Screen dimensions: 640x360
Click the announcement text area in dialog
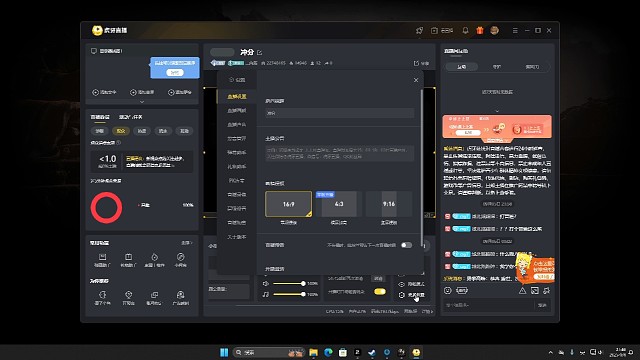pos(340,153)
